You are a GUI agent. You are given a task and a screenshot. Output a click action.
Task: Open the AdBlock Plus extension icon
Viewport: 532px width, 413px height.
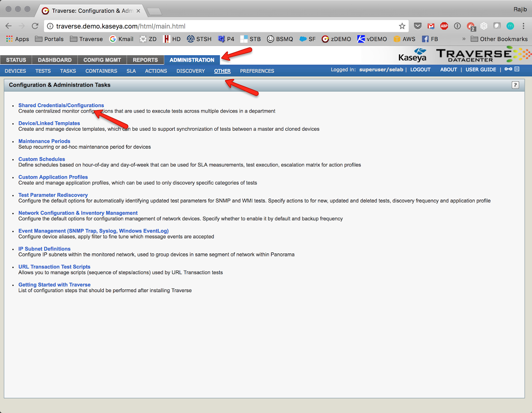click(x=444, y=26)
